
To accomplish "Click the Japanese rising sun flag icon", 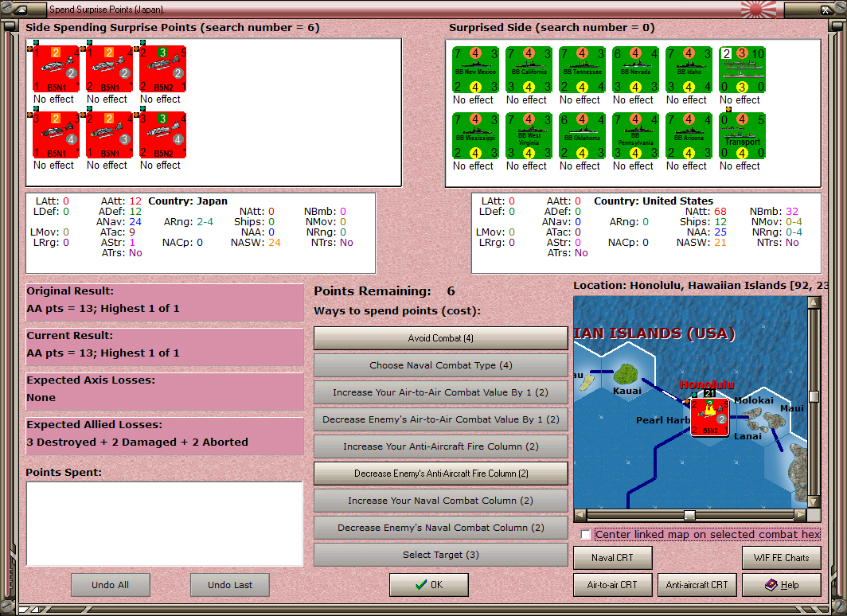I will pyautogui.click(x=759, y=10).
